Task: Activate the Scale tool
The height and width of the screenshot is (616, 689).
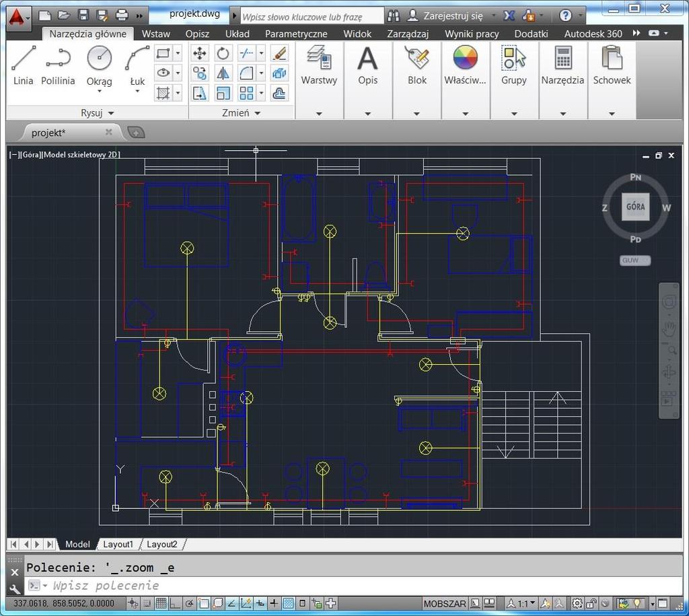Action: [x=223, y=93]
